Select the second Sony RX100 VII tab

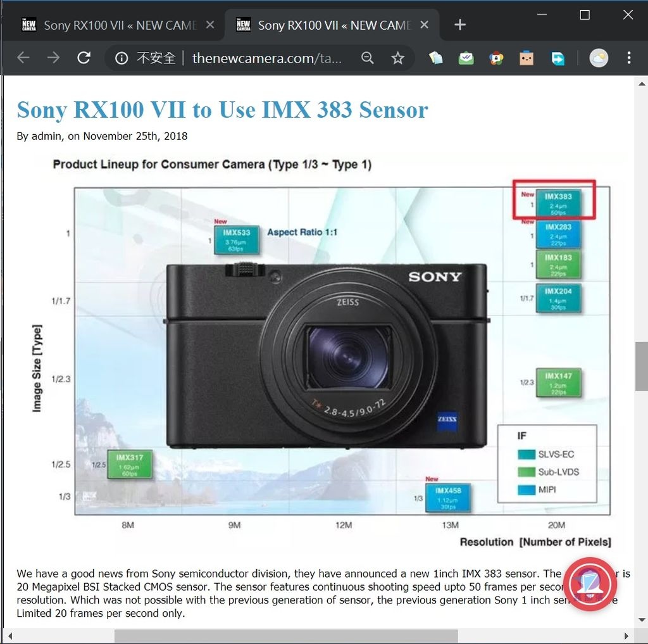click(332, 25)
